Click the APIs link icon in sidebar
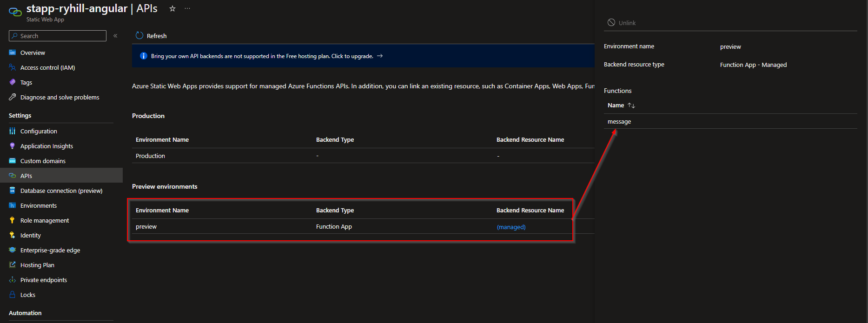The height and width of the screenshot is (323, 868). (13, 176)
